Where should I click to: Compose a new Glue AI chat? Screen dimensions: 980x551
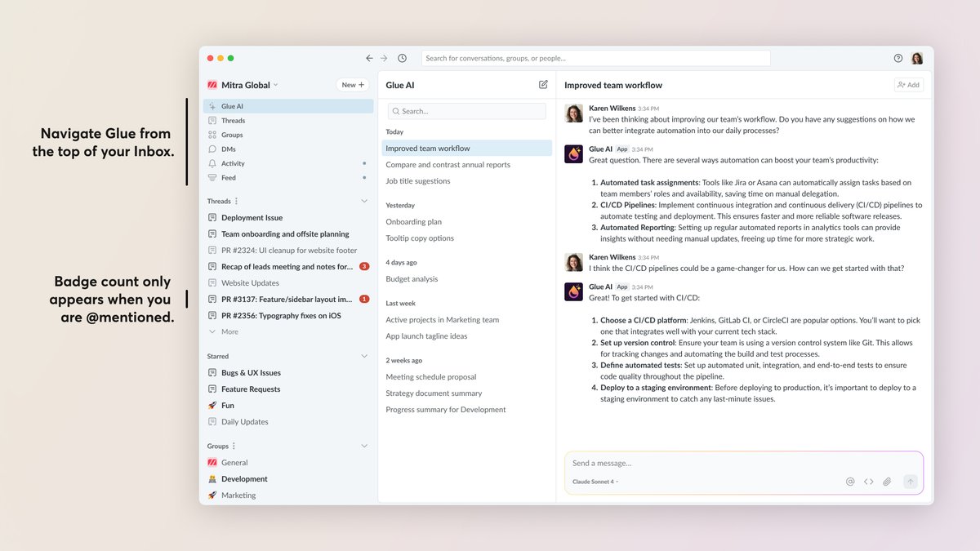pos(543,84)
